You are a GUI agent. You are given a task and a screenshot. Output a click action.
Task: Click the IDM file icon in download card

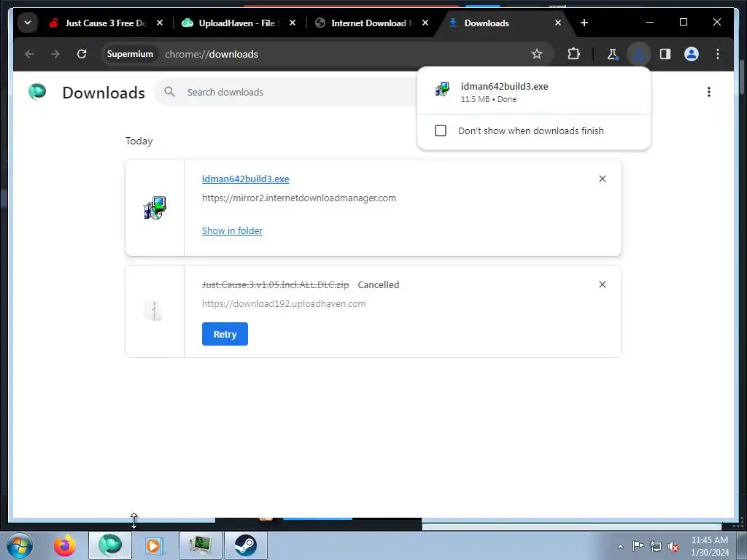155,208
